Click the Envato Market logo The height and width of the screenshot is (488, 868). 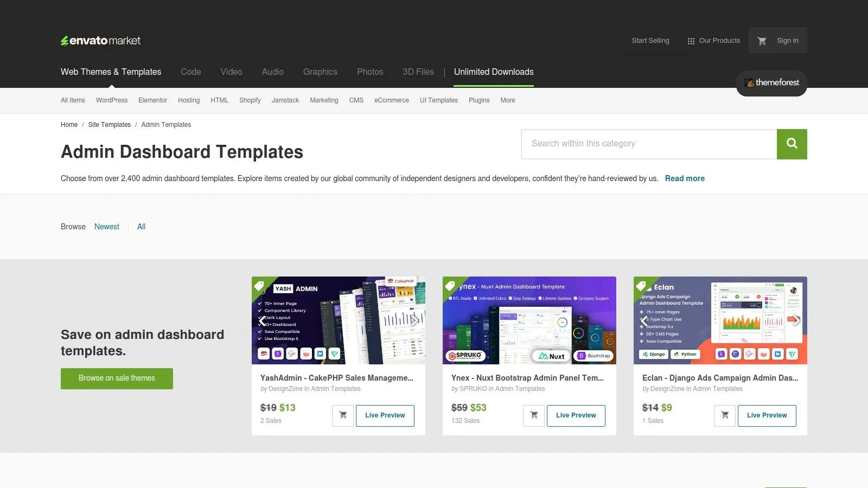click(x=100, y=41)
